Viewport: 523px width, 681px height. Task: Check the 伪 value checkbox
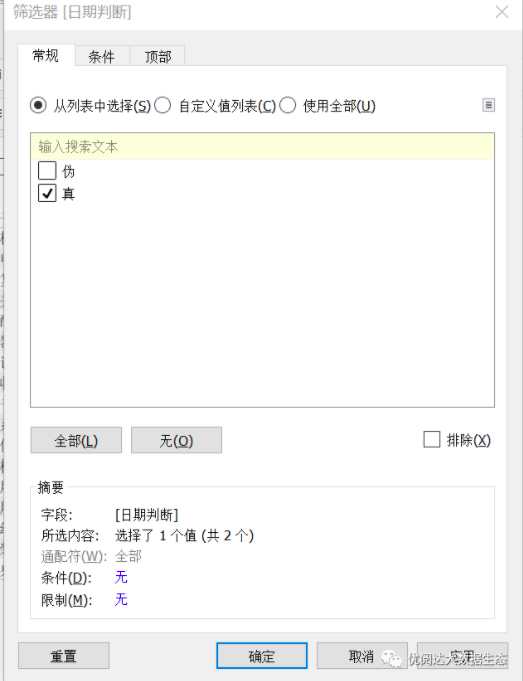click(47, 171)
